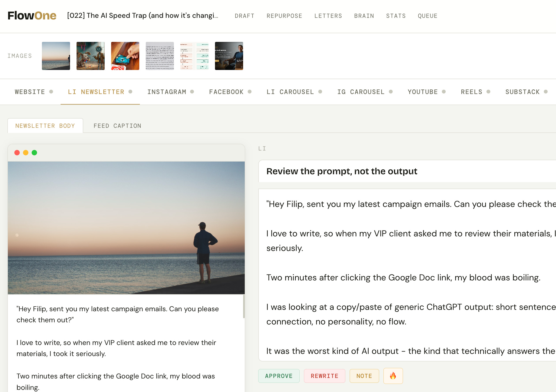Add a Note to the draft
This screenshot has height=392, width=556.
[364, 376]
